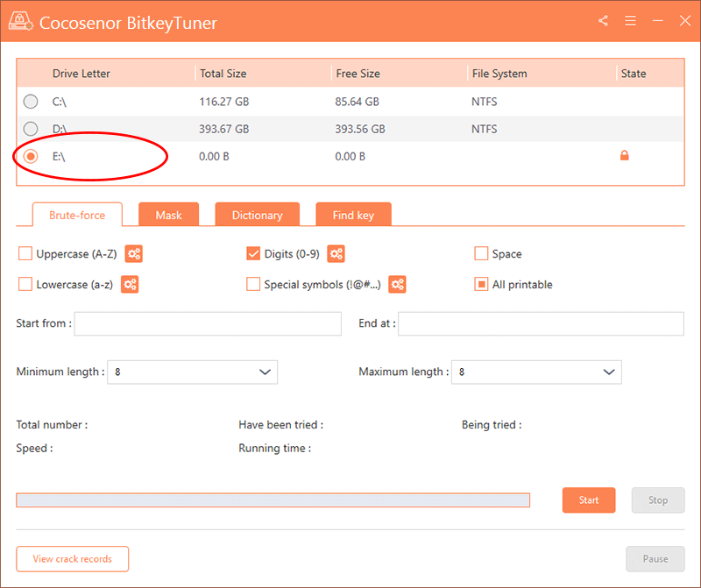This screenshot has height=588, width=701.
Task: Click the File System column header
Action: 499,74
